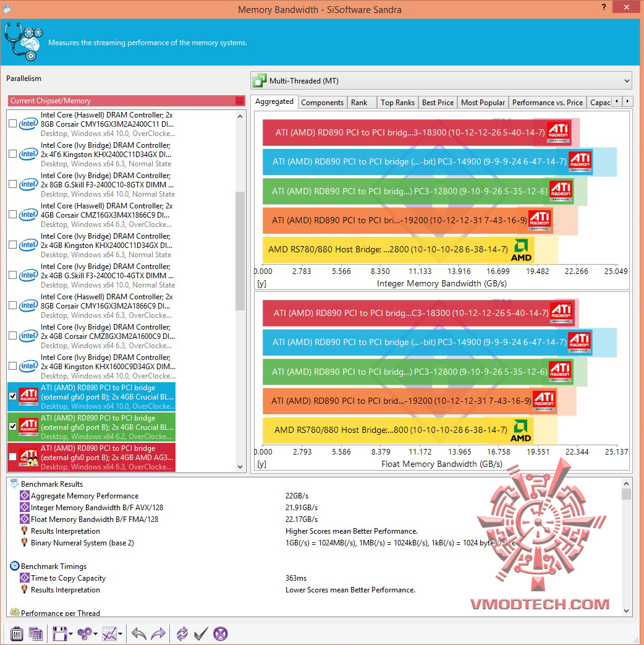This screenshot has width=644, height=645.
Task: Click the OK checkmark icon
Action: point(201,634)
